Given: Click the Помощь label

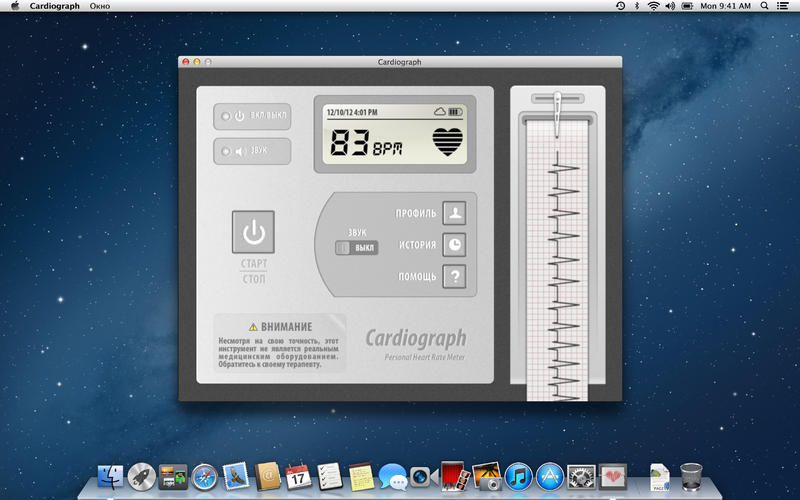Looking at the screenshot, I should [417, 277].
